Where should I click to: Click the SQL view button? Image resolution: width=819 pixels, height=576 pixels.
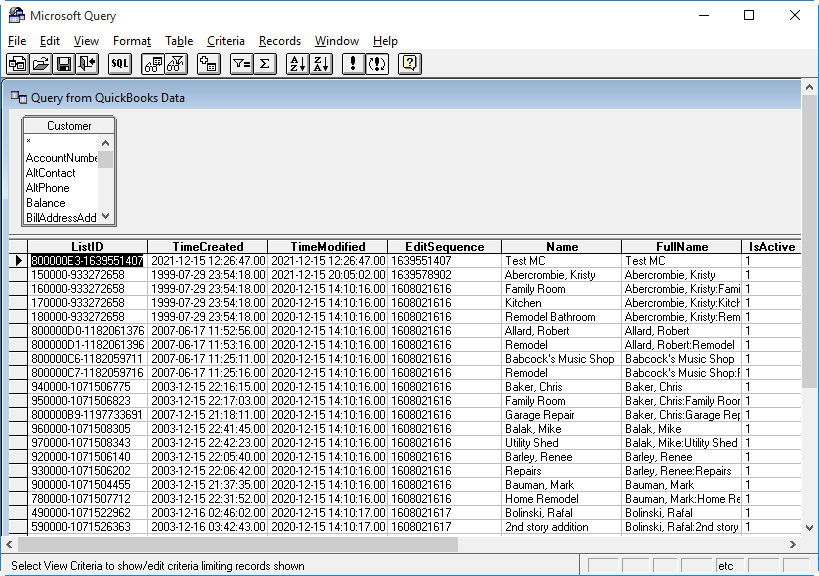120,64
